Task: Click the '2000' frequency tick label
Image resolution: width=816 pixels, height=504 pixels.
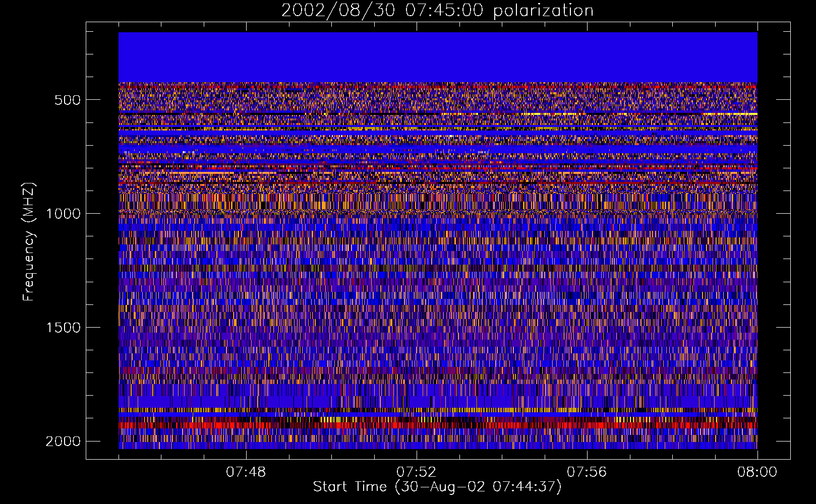Action: 63,442
